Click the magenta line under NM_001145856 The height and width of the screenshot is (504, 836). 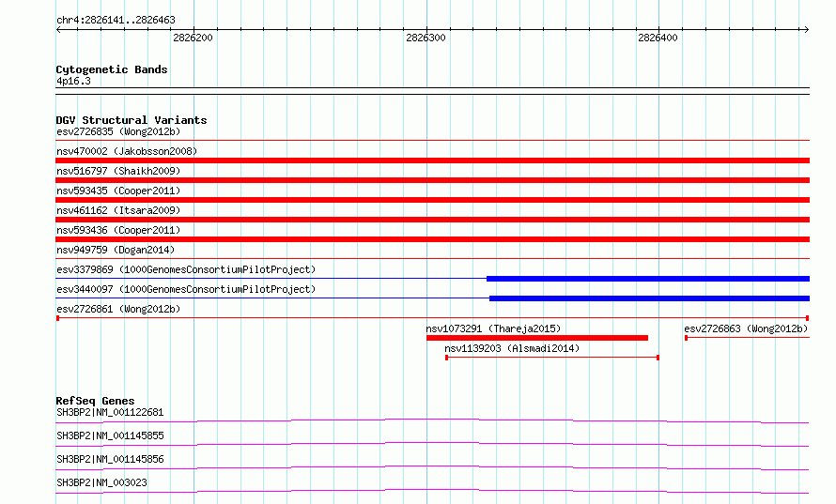click(432, 467)
